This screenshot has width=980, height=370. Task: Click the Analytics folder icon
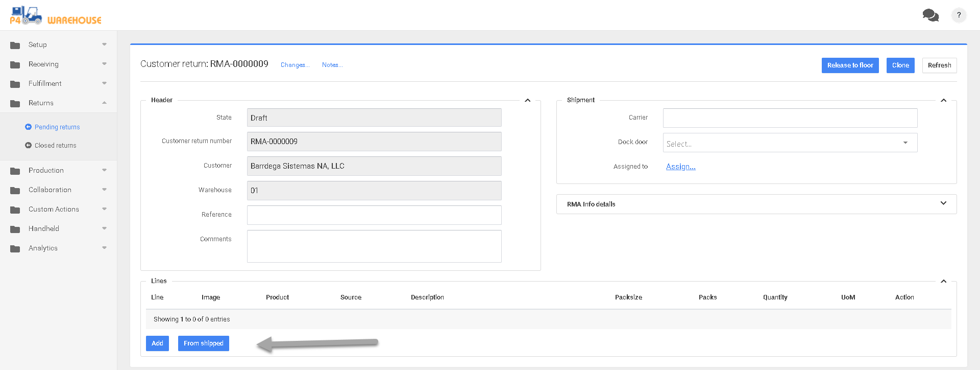tap(15, 248)
